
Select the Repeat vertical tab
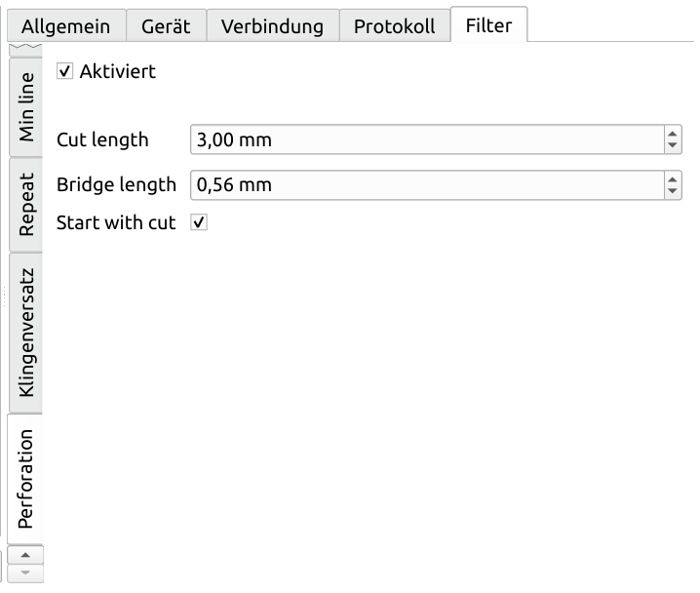pos(26,205)
